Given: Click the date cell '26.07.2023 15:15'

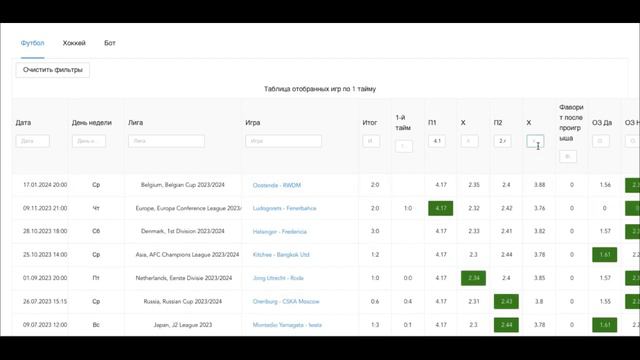Looking at the screenshot, I should [45, 301].
